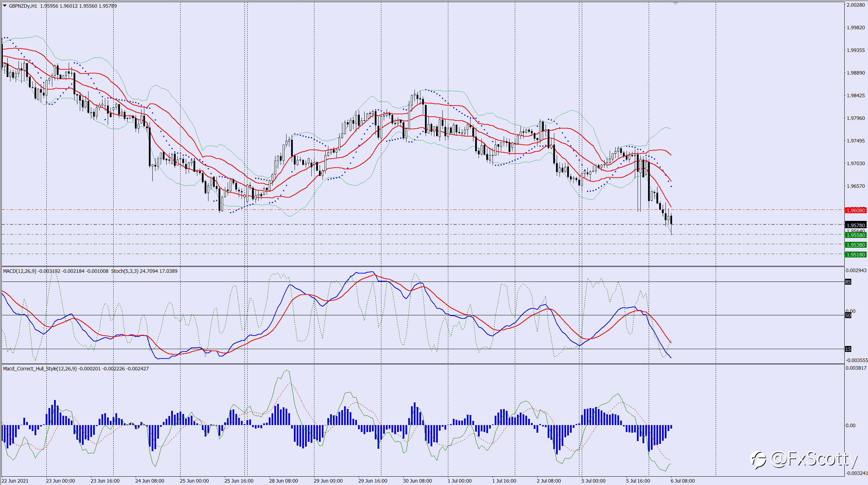The image size is (868, 485).
Task: Select the black 1.95780 current price label
Action: click(x=856, y=225)
